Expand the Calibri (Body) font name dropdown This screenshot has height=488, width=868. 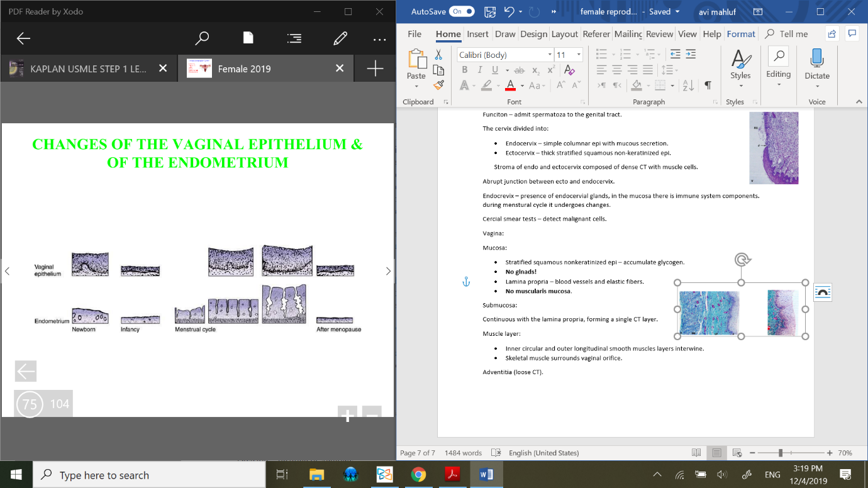tap(550, 55)
